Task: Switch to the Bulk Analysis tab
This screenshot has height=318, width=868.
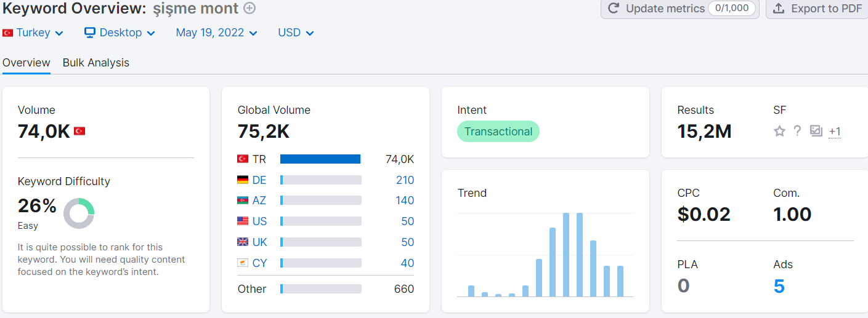Action: point(96,63)
